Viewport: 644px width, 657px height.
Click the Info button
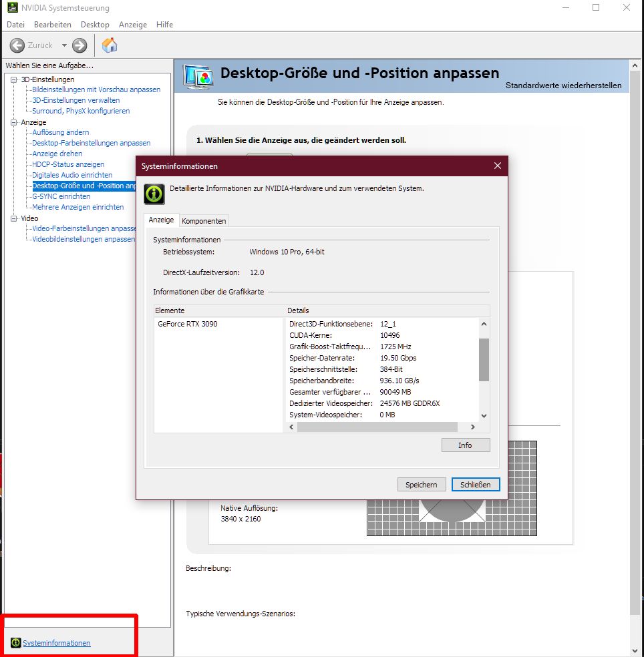click(x=466, y=445)
